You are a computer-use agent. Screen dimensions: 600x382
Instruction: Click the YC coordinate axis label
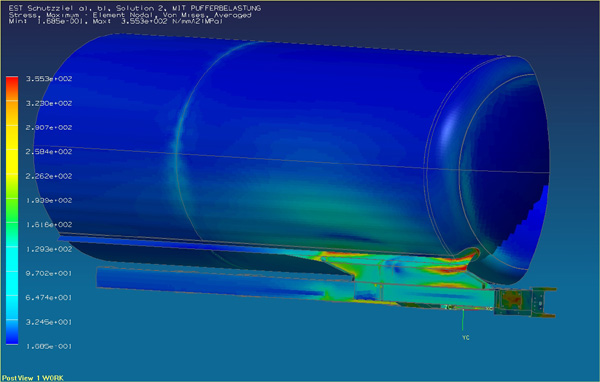point(466,338)
